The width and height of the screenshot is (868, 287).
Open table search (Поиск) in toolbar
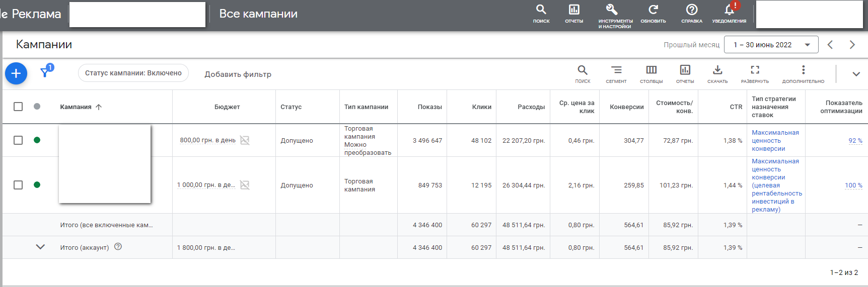(x=583, y=70)
